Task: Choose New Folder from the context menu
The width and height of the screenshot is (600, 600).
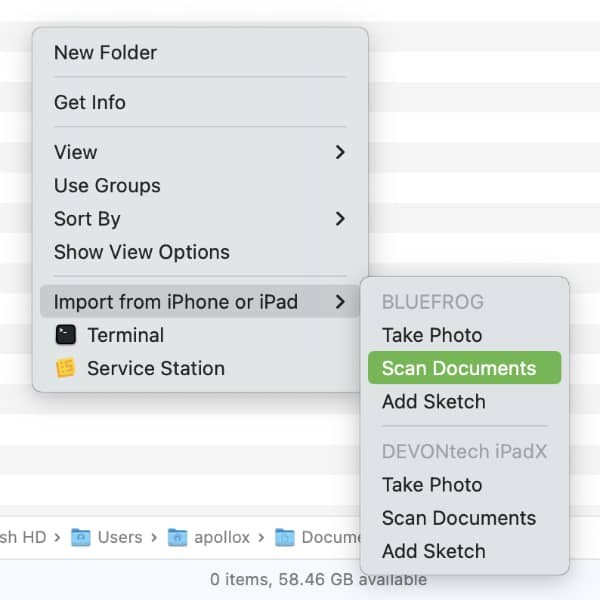Action: pyautogui.click(x=105, y=53)
